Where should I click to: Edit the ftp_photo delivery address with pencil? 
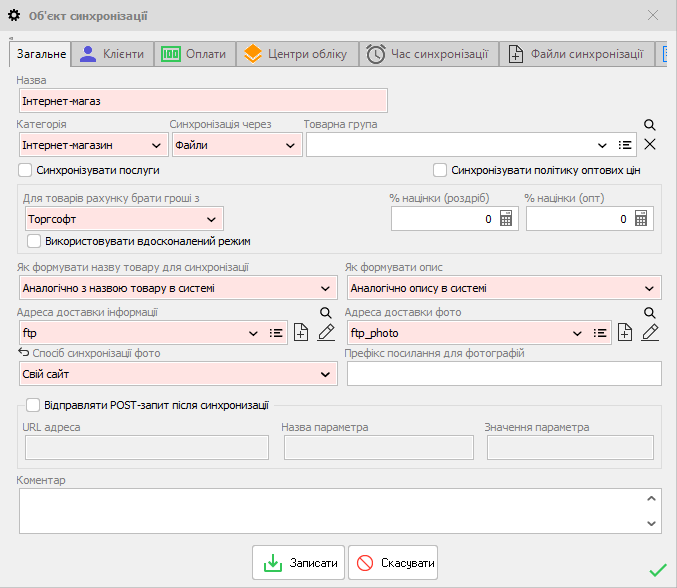point(651,333)
